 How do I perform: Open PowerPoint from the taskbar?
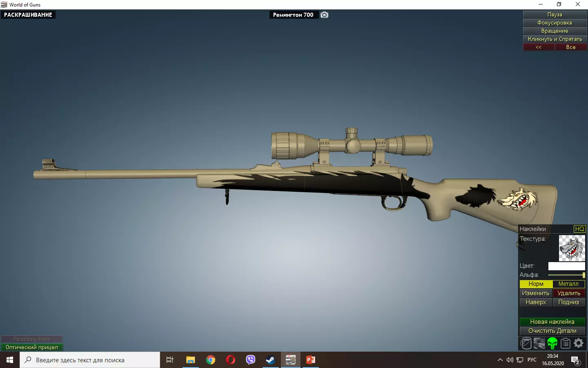[311, 360]
